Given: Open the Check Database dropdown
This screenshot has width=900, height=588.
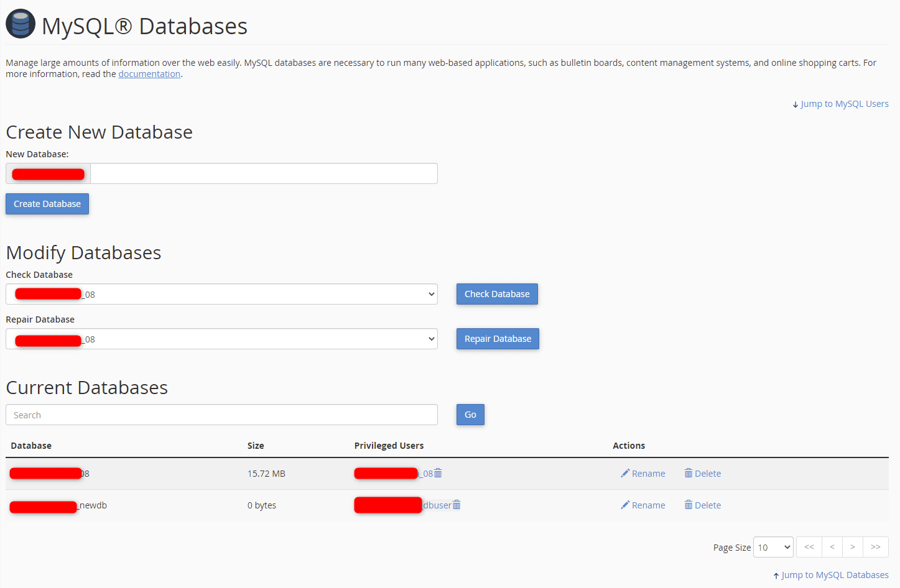Looking at the screenshot, I should (221, 294).
